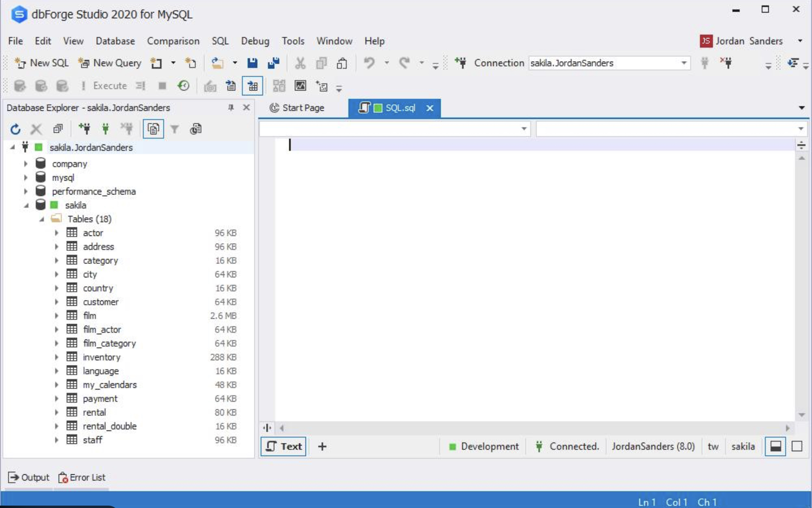Toggle the filter icon in Database Explorer
The width and height of the screenshot is (812, 508).
point(175,129)
